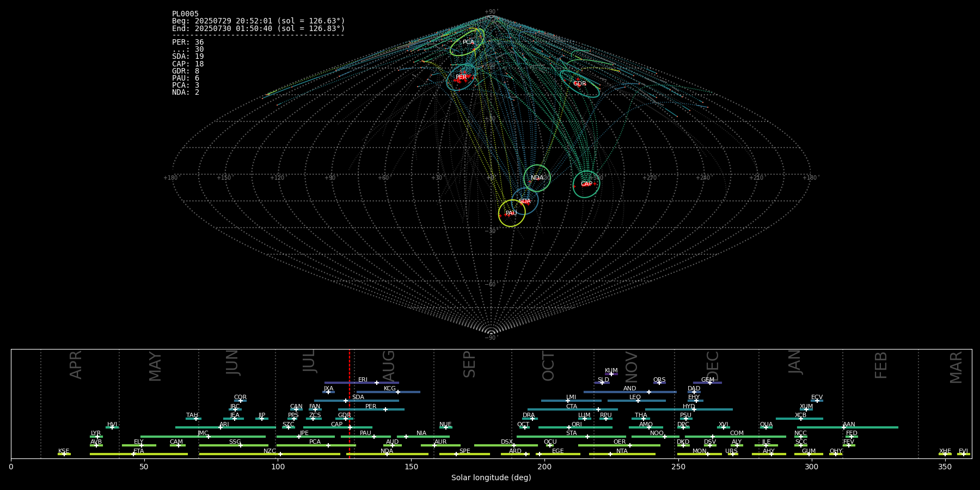Select the CAP: 18 legend entry
Image resolution: width=980 pixels, height=490 pixels.
[x=188, y=64]
